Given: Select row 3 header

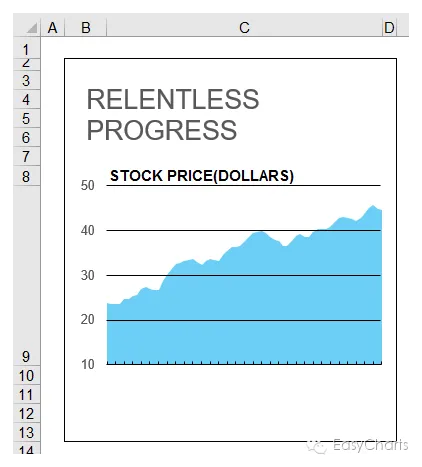Looking at the screenshot, I should [26, 80].
